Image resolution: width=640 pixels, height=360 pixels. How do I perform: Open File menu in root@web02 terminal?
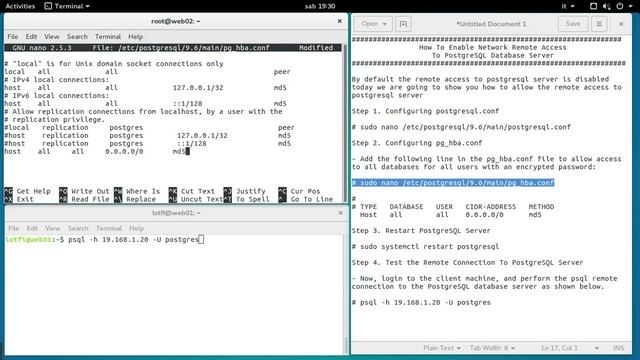(13, 36)
